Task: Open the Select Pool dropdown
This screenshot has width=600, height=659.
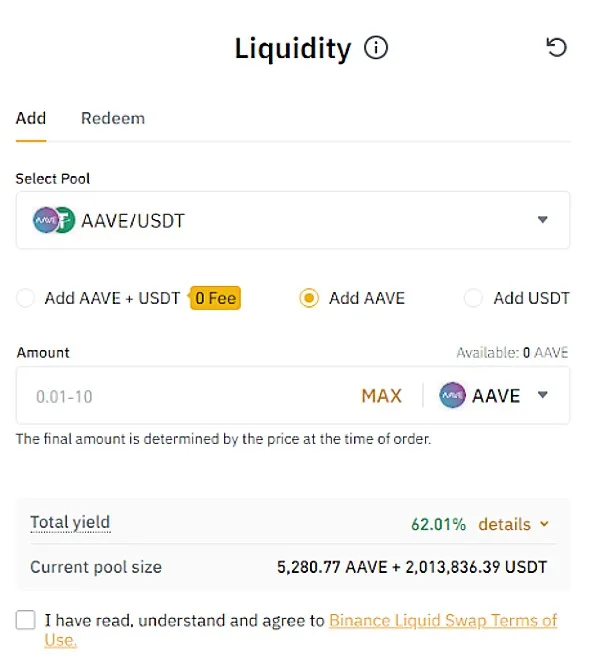Action: click(x=543, y=220)
